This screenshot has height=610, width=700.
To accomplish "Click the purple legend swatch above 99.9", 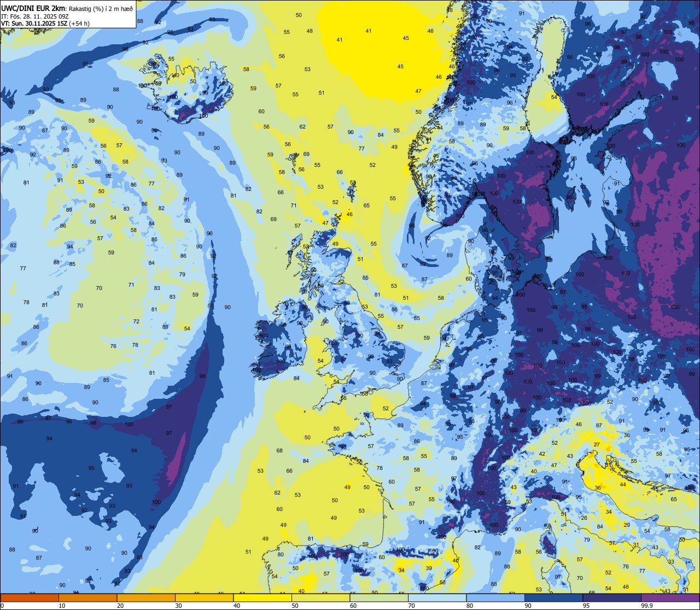I will 670,597.
